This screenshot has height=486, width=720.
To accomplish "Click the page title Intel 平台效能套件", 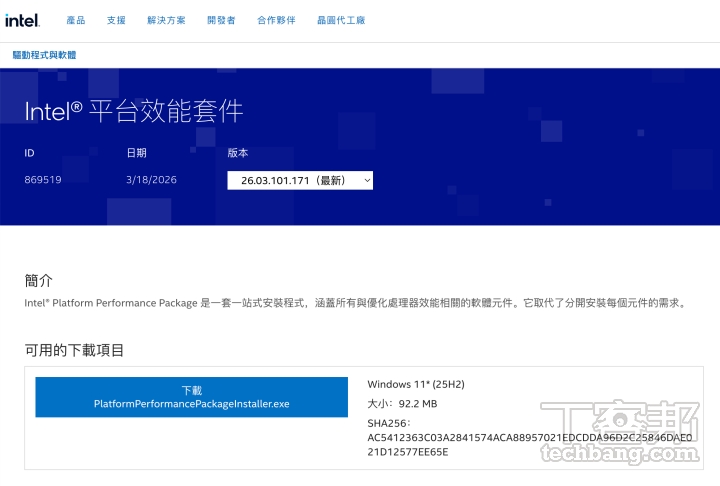I will 134,111.
